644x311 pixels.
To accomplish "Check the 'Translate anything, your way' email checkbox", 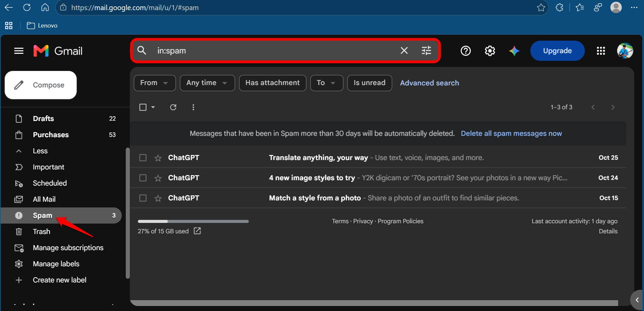I will tap(143, 158).
